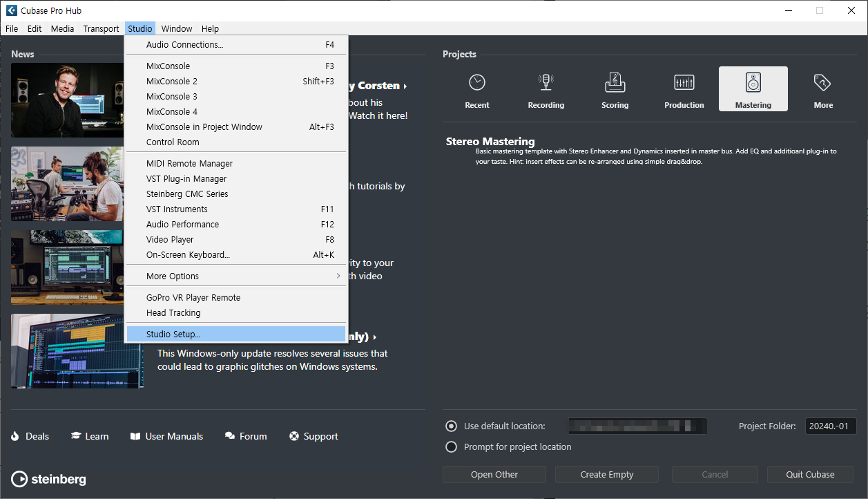Screen dimensions: 868x499
Task: Click the Open Other button
Action: coord(494,474)
